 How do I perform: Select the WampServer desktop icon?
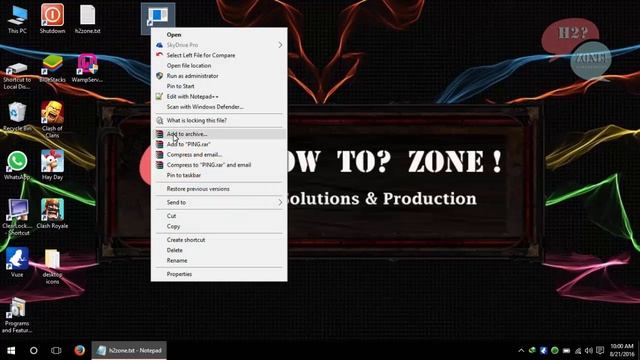[87, 69]
